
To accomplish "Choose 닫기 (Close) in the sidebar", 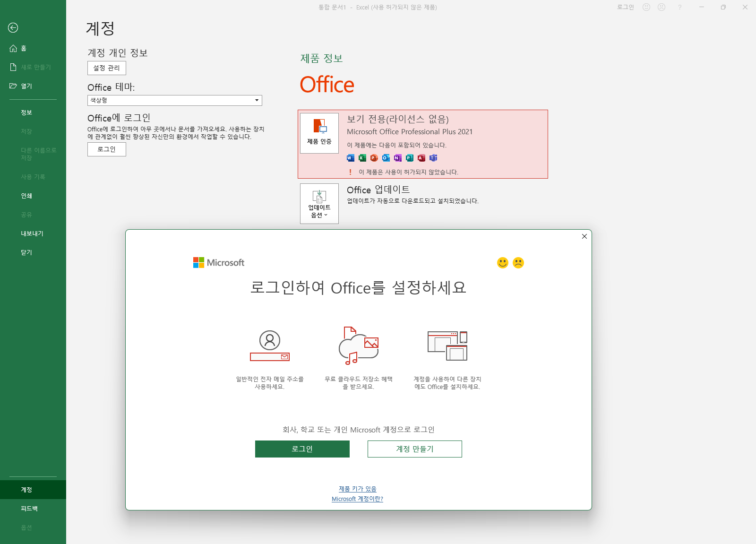I will point(33,252).
